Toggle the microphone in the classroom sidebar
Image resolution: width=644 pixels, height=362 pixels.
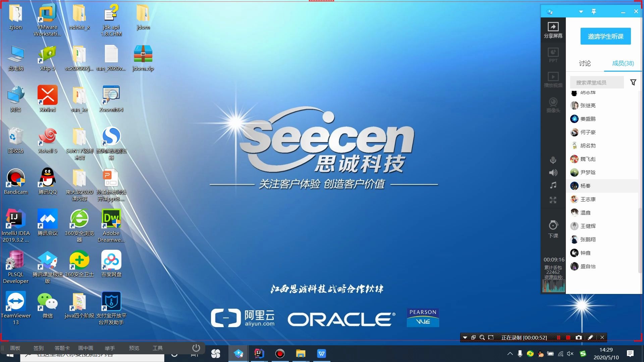pyautogui.click(x=553, y=160)
